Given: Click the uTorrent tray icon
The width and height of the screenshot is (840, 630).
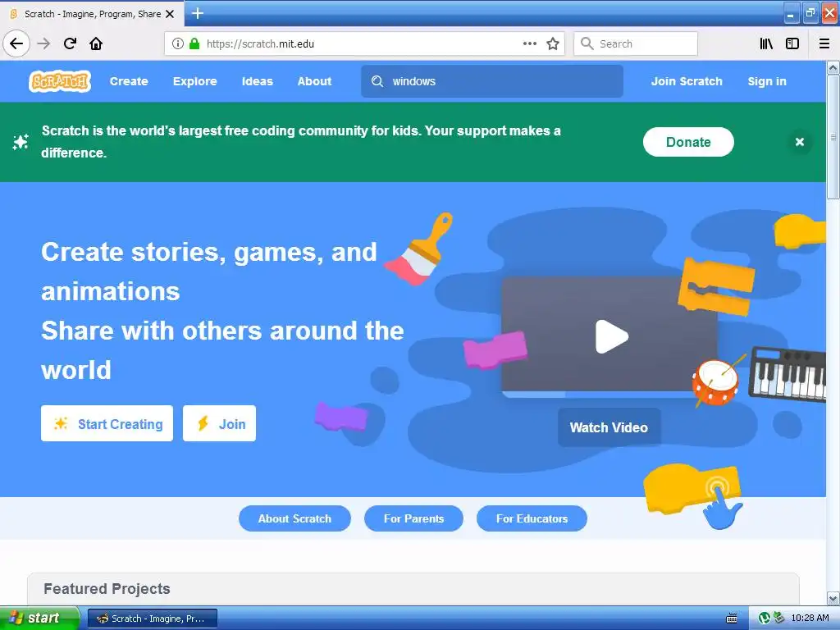Looking at the screenshot, I should [x=764, y=619].
